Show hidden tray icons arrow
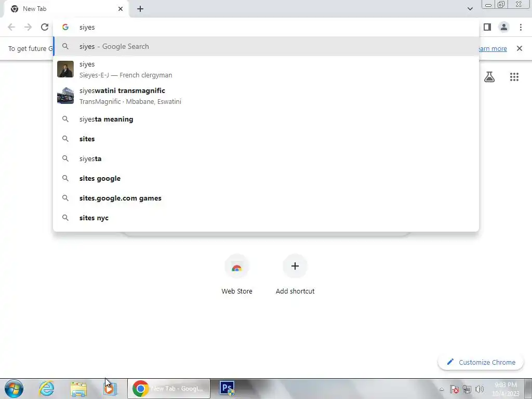 [x=442, y=390]
